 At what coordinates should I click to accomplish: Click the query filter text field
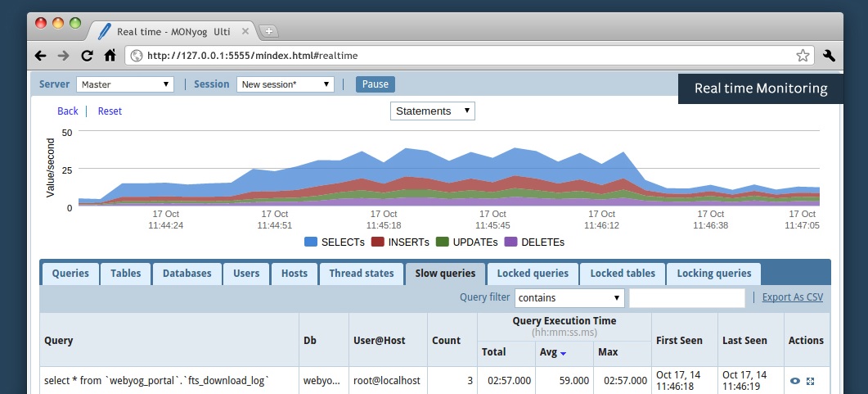click(x=686, y=297)
